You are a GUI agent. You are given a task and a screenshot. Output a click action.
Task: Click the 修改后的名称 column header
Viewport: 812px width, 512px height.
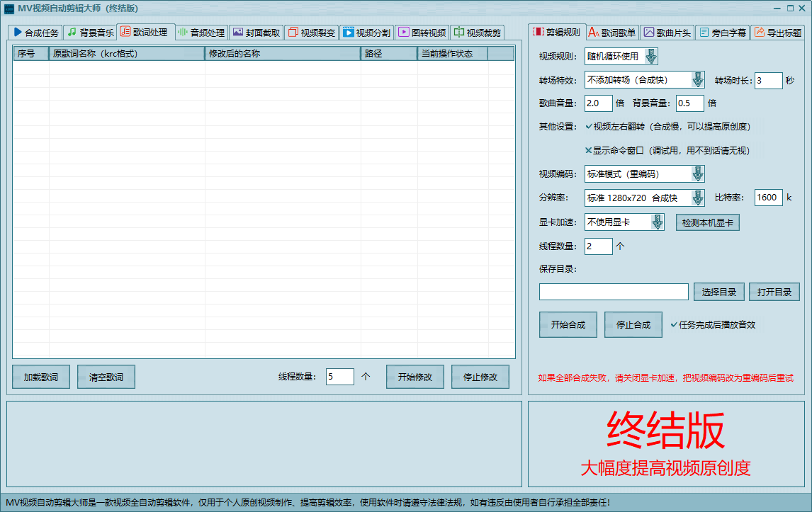coord(283,53)
